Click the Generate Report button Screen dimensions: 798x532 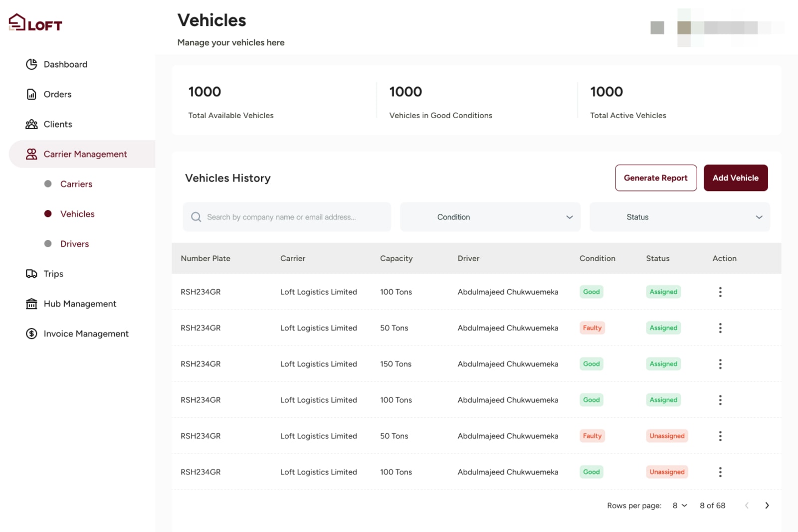tap(656, 178)
